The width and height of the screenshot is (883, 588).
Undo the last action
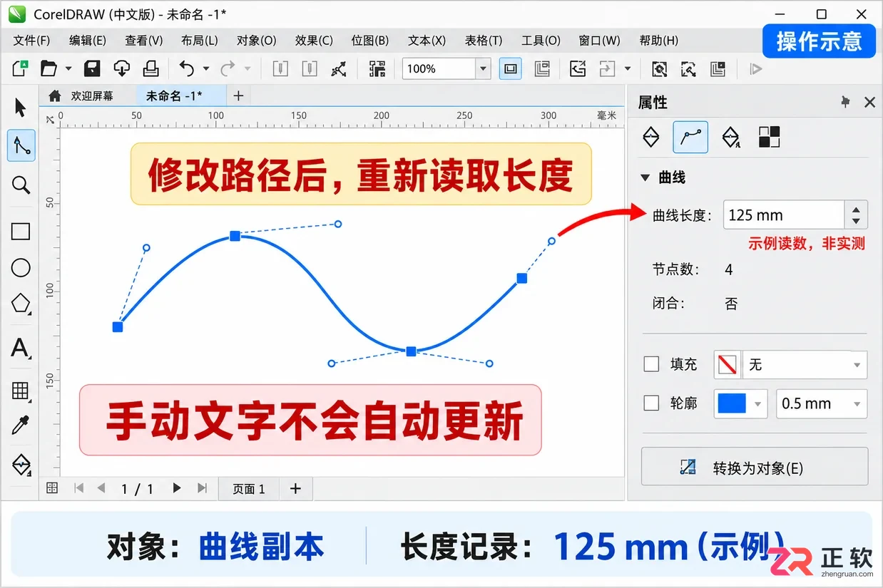pyautogui.click(x=187, y=68)
